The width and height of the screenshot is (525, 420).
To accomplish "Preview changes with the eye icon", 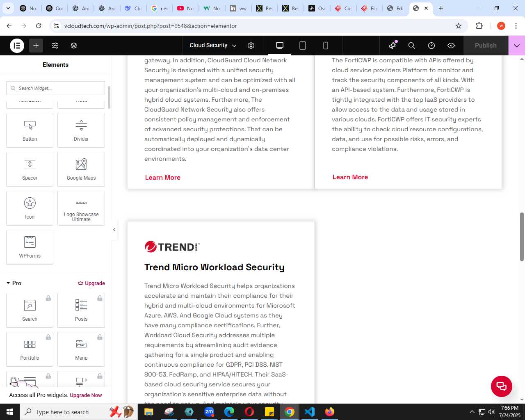I will [451, 46].
